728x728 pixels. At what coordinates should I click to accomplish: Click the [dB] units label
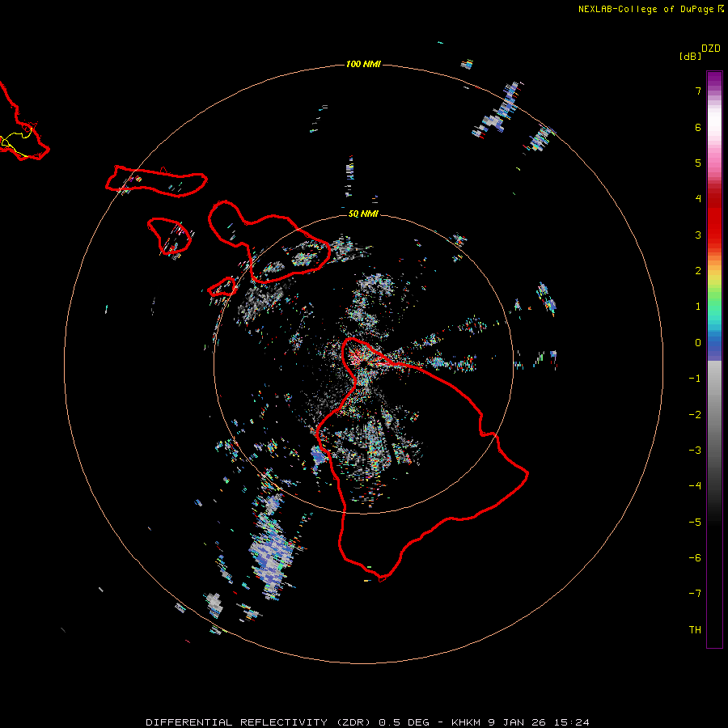[690, 56]
